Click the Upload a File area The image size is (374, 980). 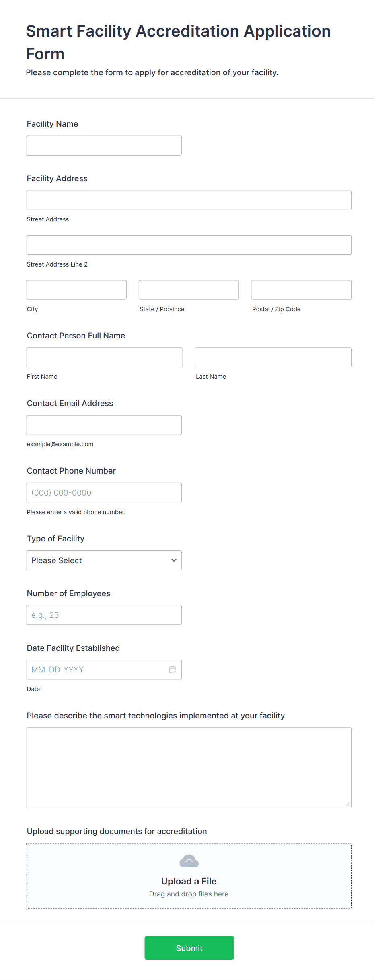pos(189,881)
